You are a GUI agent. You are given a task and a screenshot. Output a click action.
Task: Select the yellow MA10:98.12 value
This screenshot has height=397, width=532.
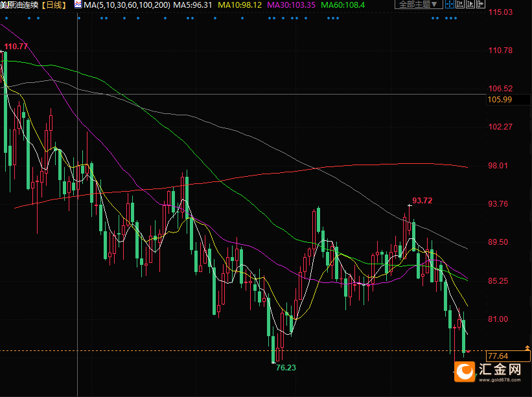tap(240, 5)
